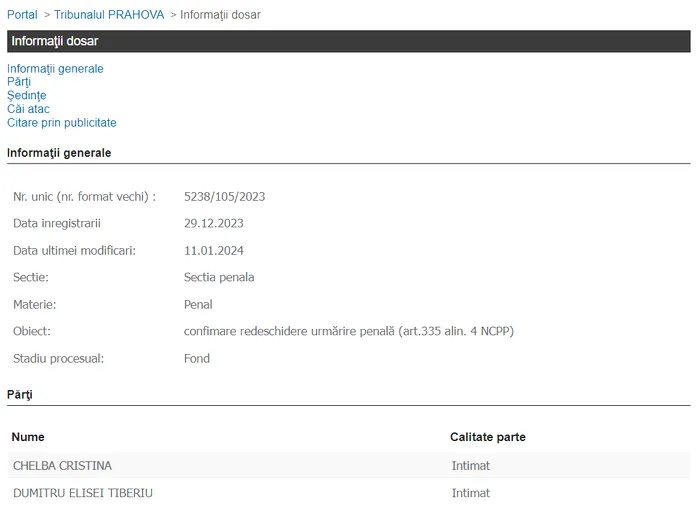Click the Sectia penala value
Image resolution: width=700 pixels, height=508 pixels.
219,277
